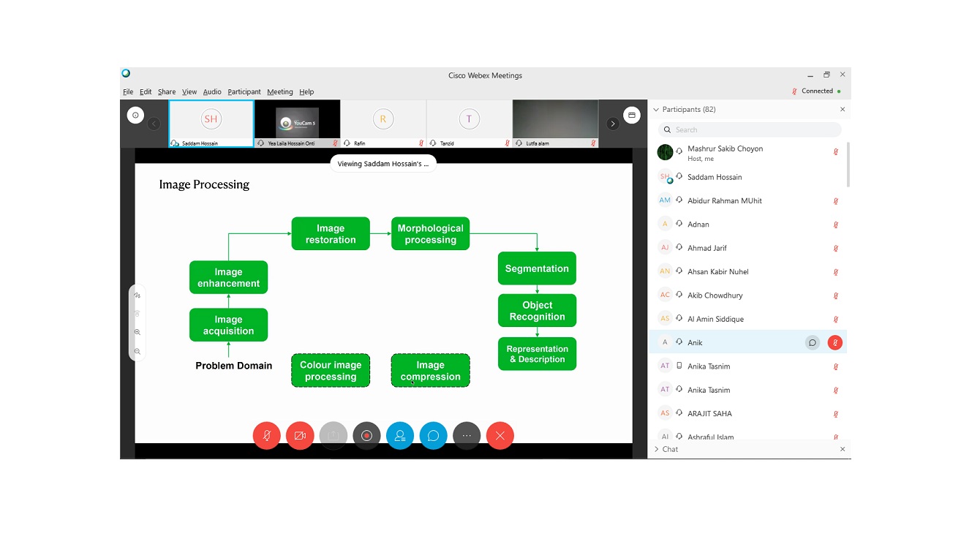Open the Participant menu
Viewport: 980px width, 539px height.
pos(244,92)
